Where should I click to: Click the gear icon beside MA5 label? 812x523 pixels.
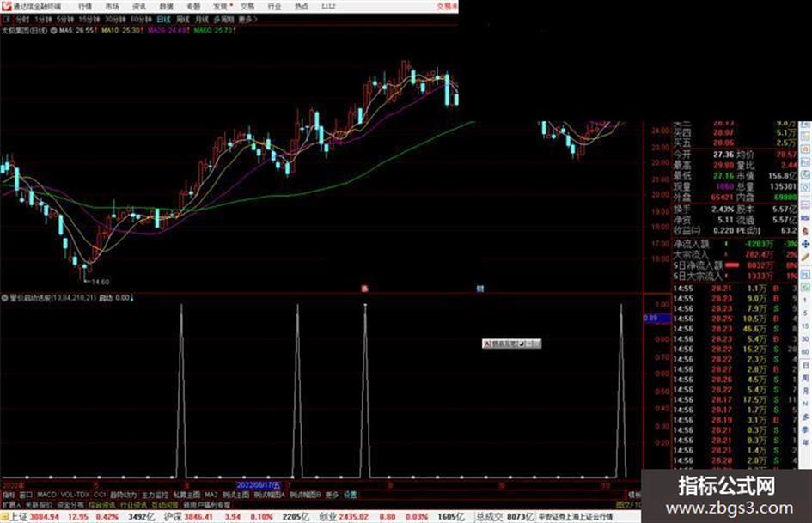[x=54, y=31]
